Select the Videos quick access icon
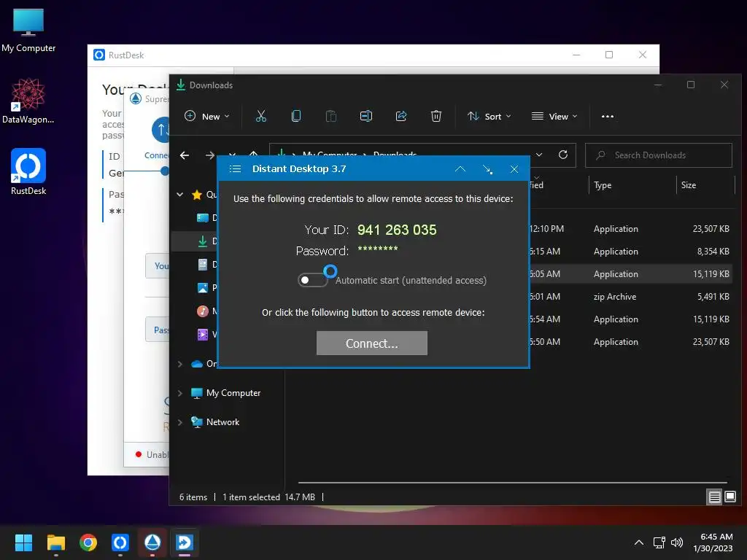 203,334
